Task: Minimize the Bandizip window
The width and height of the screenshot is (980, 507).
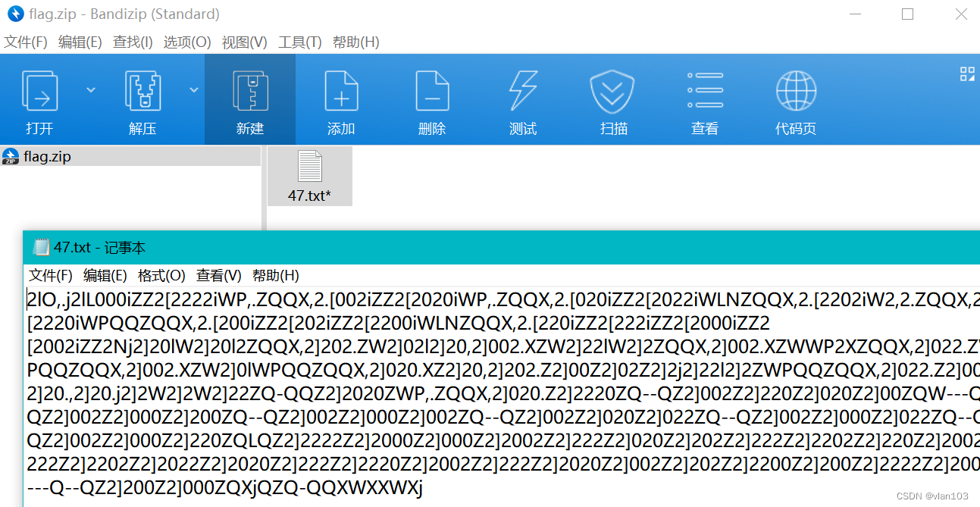Action: pyautogui.click(x=855, y=14)
